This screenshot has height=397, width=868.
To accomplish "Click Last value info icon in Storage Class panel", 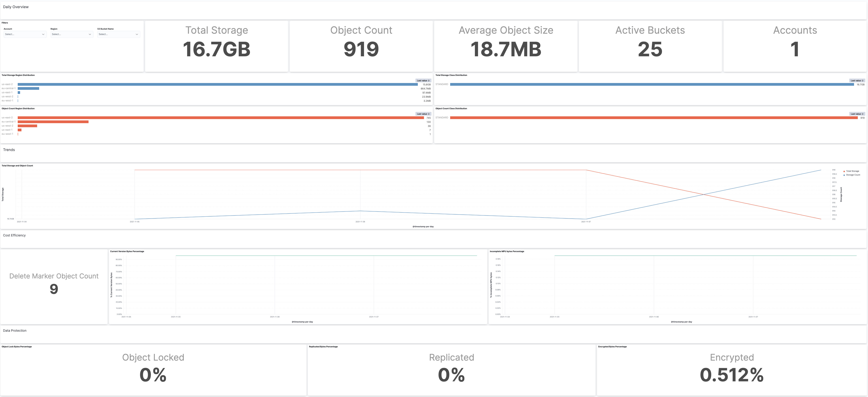I will 862,80.
